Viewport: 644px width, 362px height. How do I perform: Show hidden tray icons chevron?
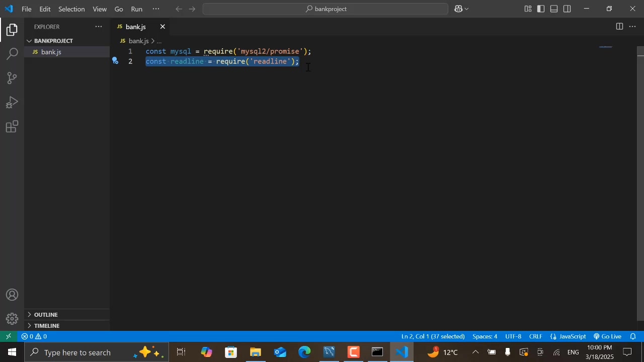[x=475, y=352]
